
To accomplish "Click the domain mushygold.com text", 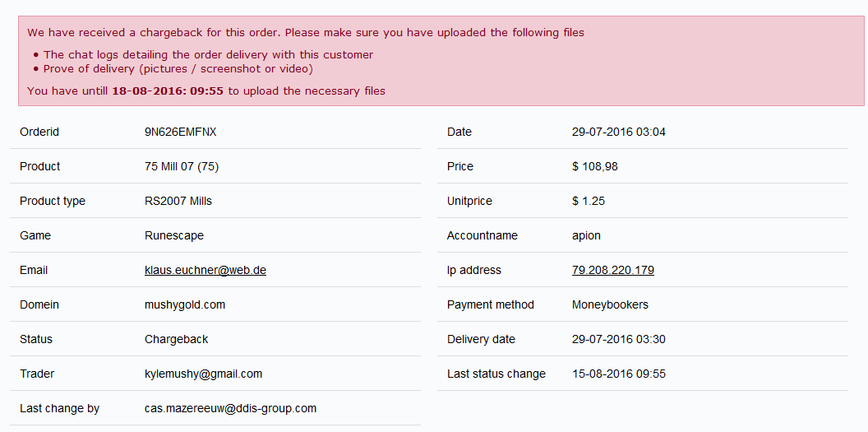I will pyautogui.click(x=184, y=304).
